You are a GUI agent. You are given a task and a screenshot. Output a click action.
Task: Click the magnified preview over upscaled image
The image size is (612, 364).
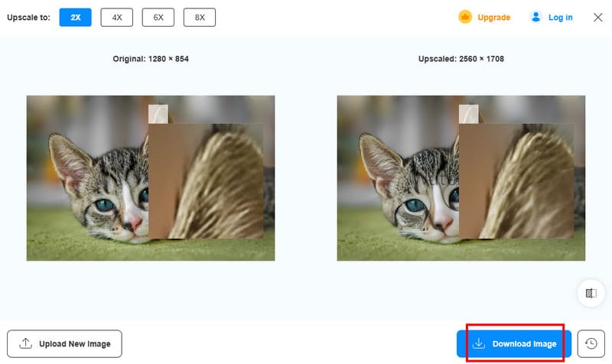click(515, 180)
